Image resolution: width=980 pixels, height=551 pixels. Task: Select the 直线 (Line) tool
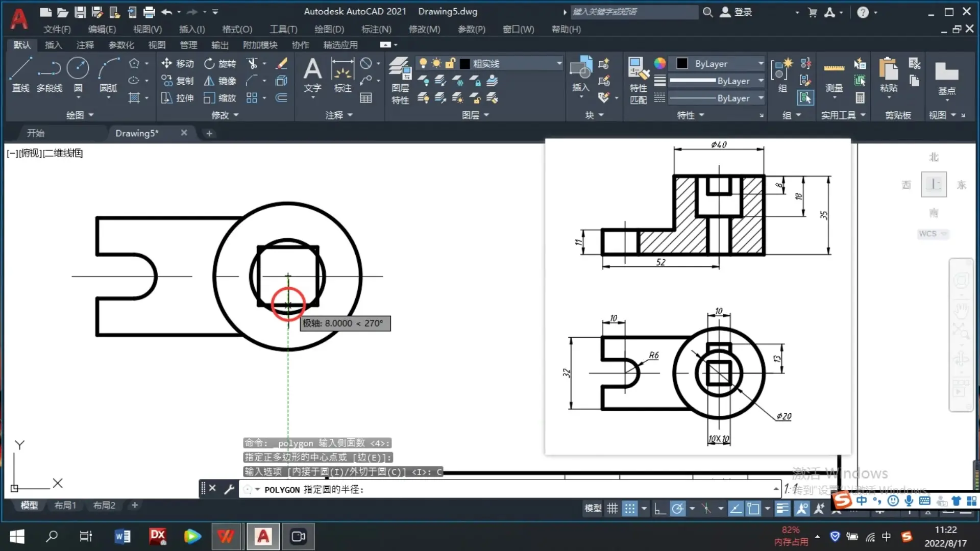point(21,75)
